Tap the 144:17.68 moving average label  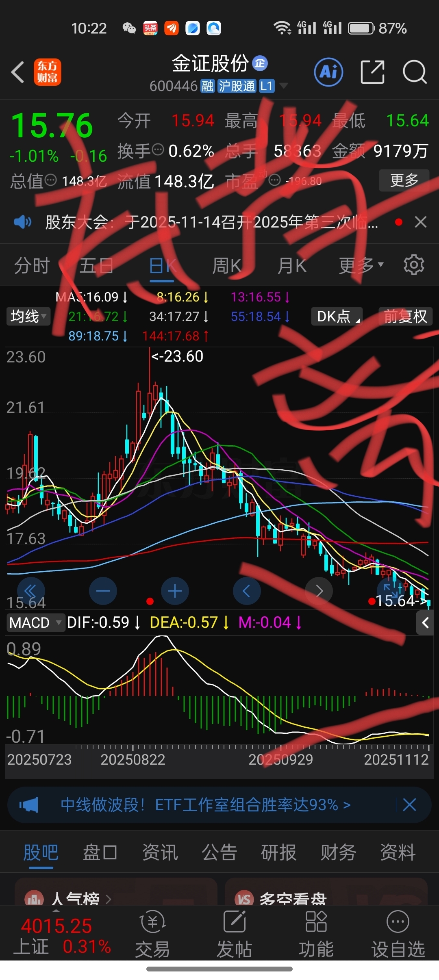(176, 336)
